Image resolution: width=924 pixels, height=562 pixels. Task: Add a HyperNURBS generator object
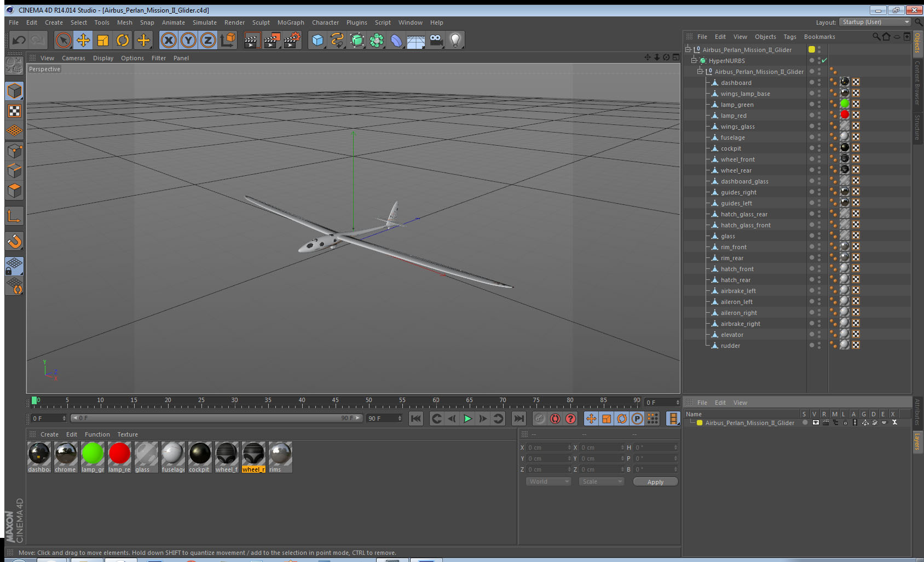coord(357,40)
